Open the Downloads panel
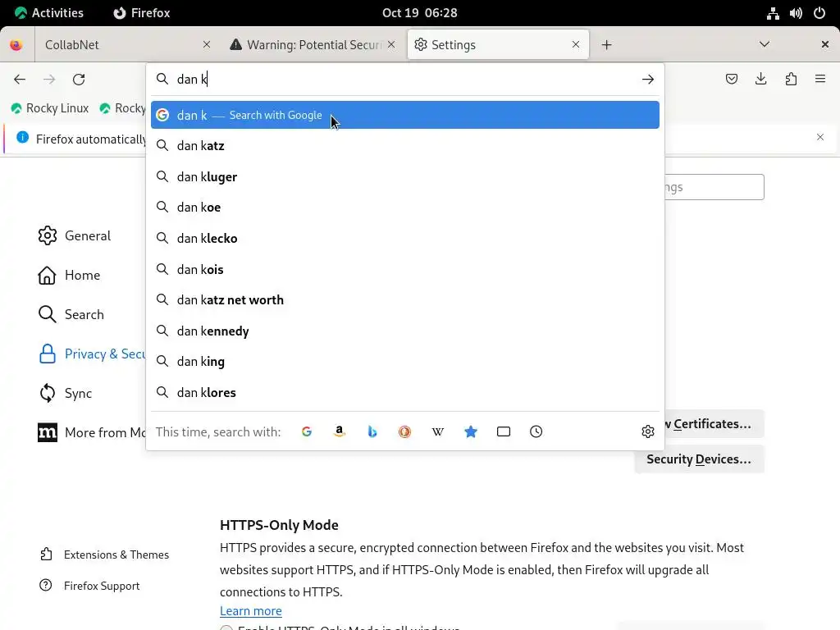 [760, 80]
